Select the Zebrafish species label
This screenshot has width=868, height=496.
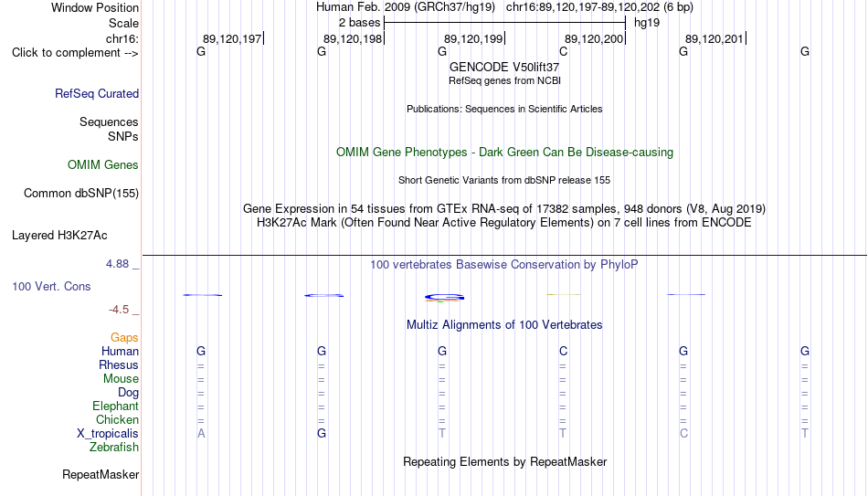[x=114, y=448]
